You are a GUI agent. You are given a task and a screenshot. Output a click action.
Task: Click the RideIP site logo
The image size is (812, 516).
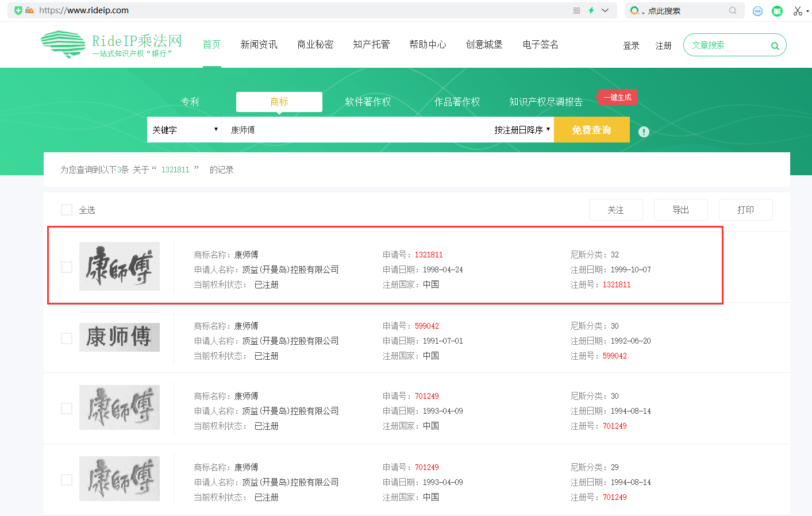111,44
